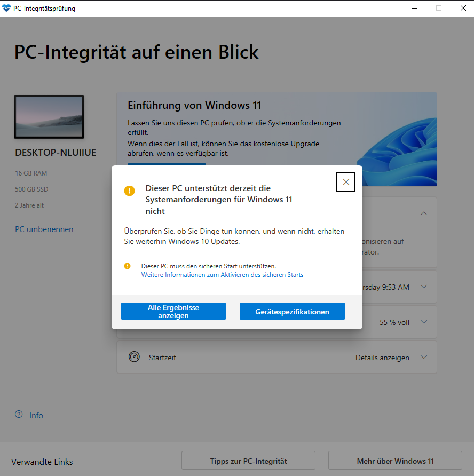Click the Info question mark icon
Screen dimensions: 474x476
point(19,414)
